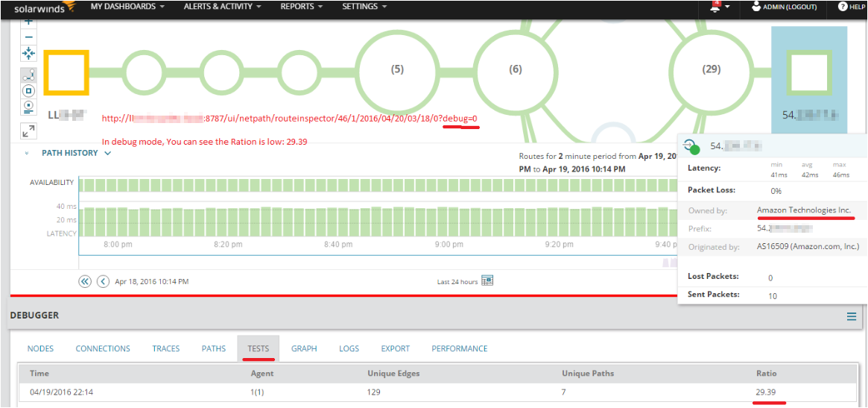
Task: Toggle the node graph layout icon
Action: (x=29, y=75)
